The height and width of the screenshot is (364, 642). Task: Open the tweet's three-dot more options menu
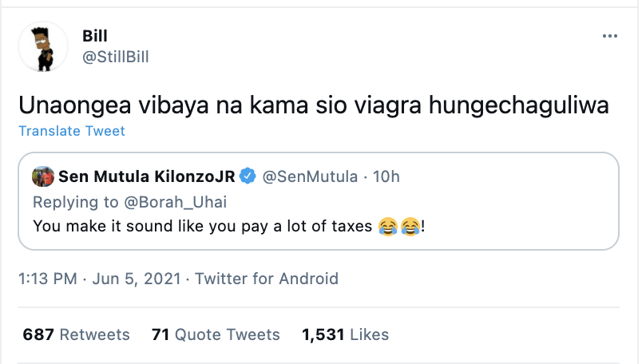coord(609,37)
